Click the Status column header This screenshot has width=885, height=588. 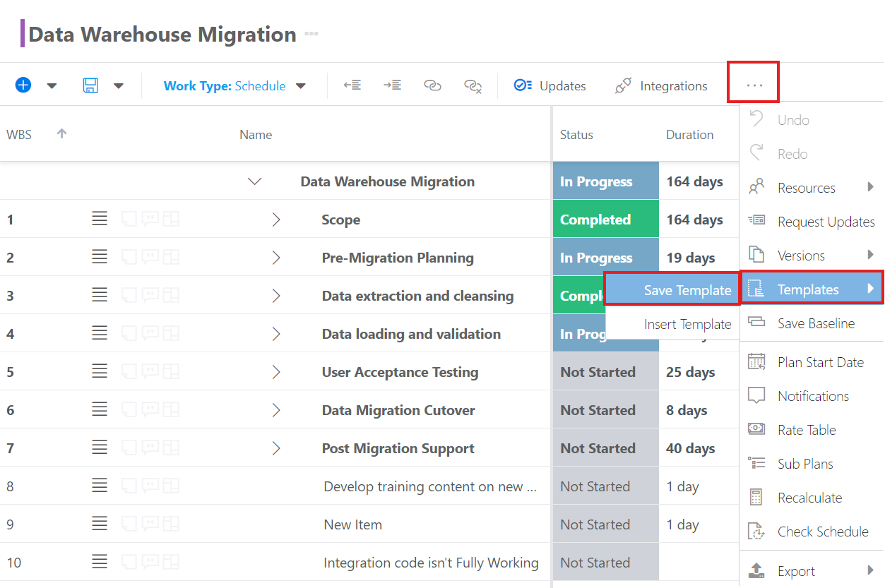point(576,135)
